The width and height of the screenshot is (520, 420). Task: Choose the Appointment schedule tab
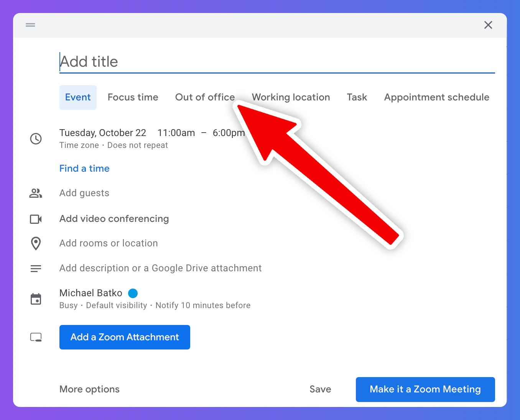tap(436, 97)
